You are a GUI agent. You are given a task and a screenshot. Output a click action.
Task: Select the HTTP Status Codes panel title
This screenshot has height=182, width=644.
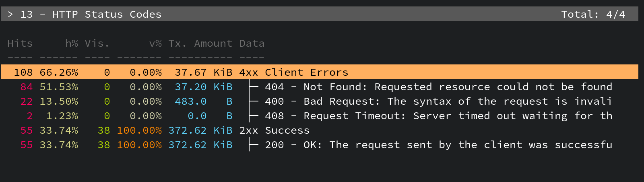[x=107, y=14]
